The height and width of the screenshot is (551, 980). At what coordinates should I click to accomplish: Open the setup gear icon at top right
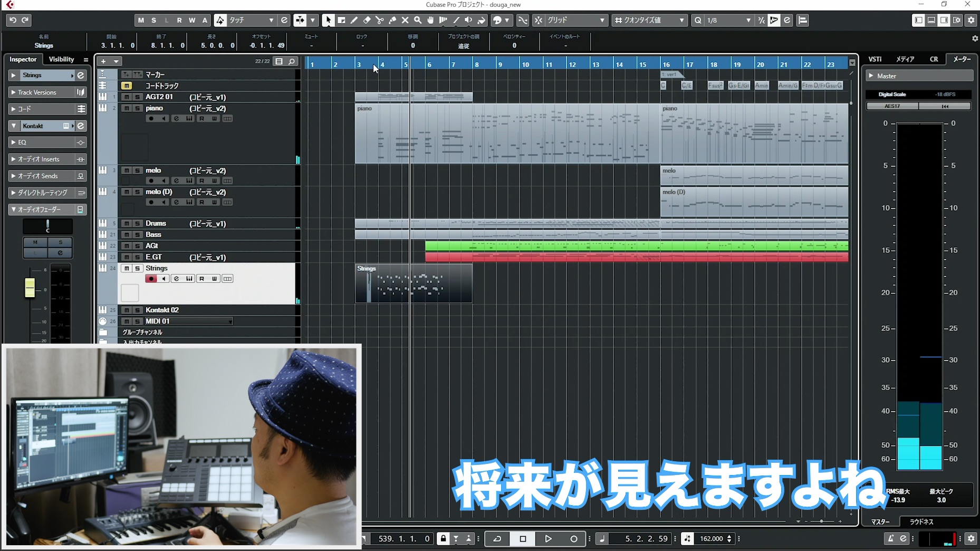click(x=971, y=20)
